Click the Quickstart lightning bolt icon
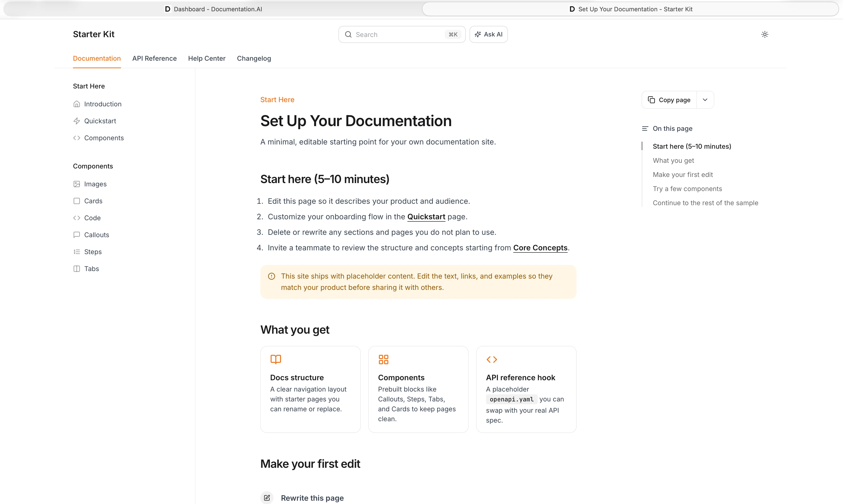Screen dimensions: 843x504 (x=77, y=121)
